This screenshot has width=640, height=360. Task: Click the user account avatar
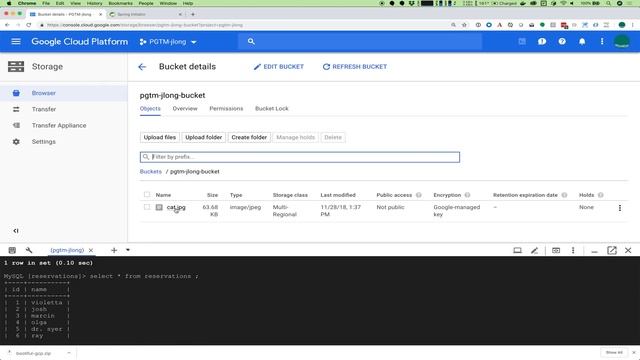point(622,42)
